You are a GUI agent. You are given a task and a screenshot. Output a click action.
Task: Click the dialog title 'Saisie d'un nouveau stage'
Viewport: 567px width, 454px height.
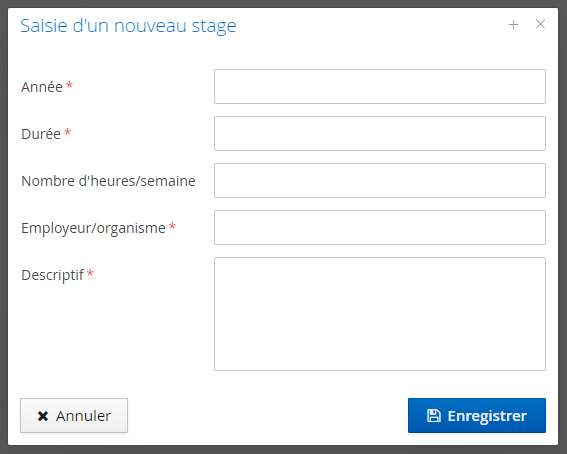point(128,26)
